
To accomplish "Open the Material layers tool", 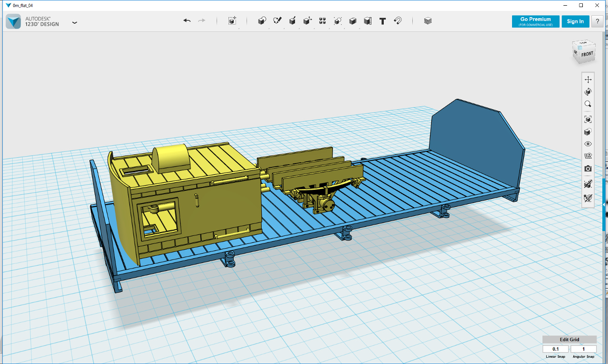I will [428, 21].
